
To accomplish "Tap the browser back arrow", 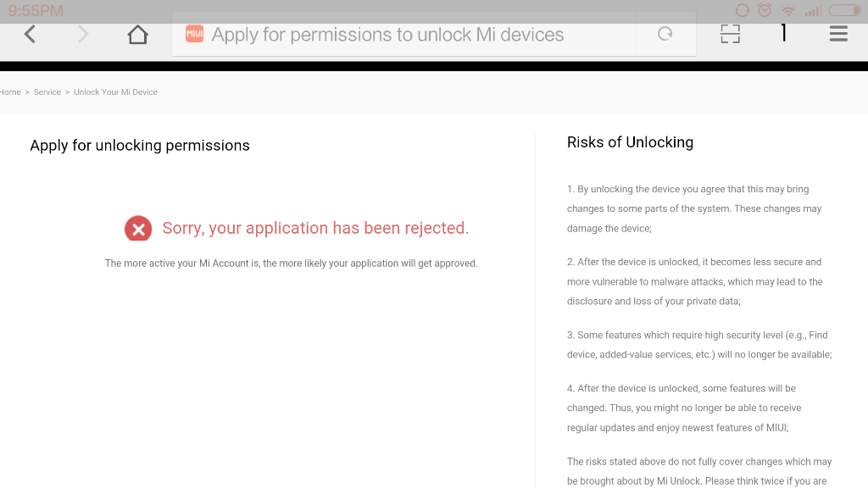I will [30, 35].
